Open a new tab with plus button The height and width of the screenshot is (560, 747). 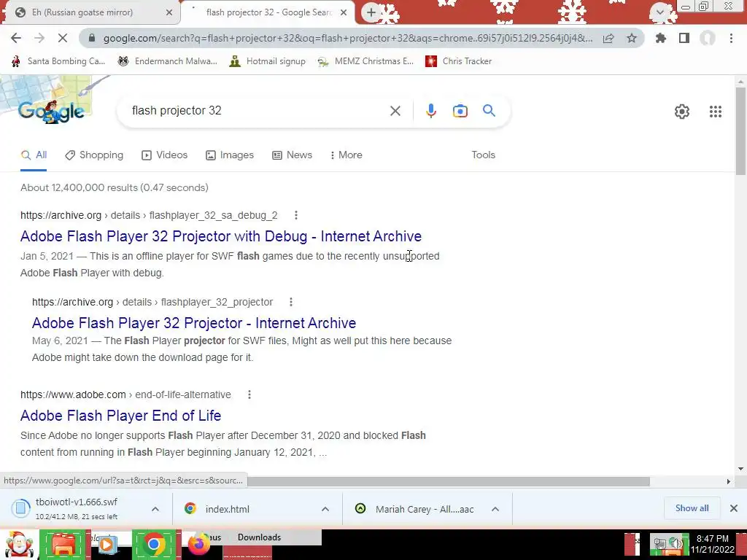371,13
